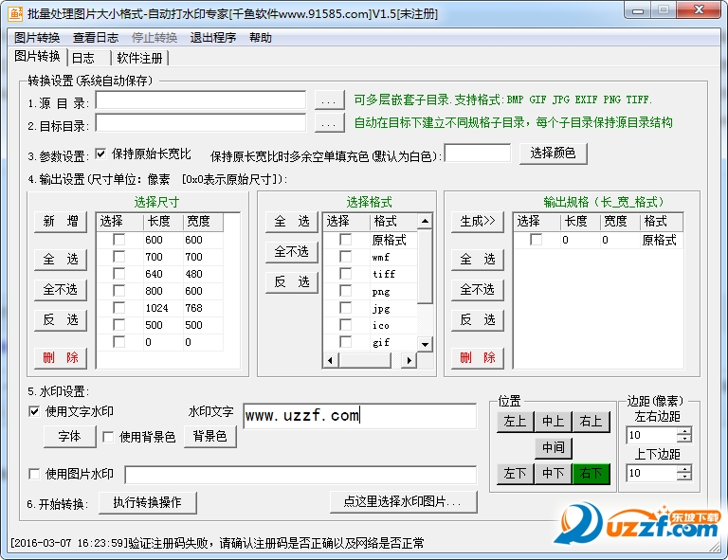Image resolution: width=728 pixels, height=560 pixels.
Task: Click red 删除 in the 输出规格 panel
Action: pyautogui.click(x=478, y=358)
